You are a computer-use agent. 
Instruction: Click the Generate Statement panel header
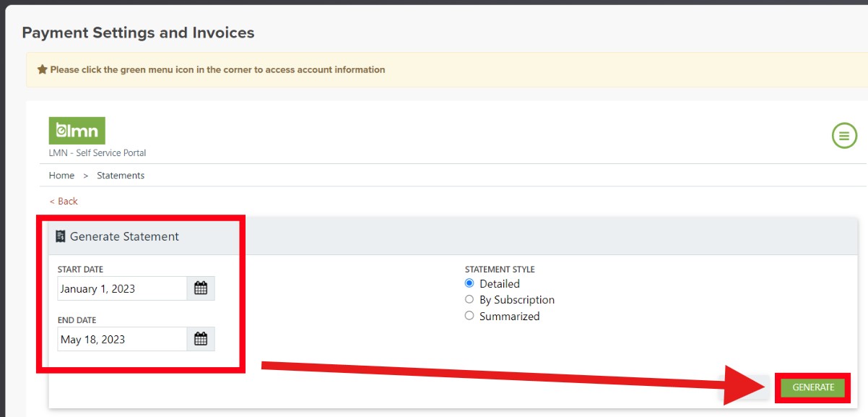(x=453, y=237)
